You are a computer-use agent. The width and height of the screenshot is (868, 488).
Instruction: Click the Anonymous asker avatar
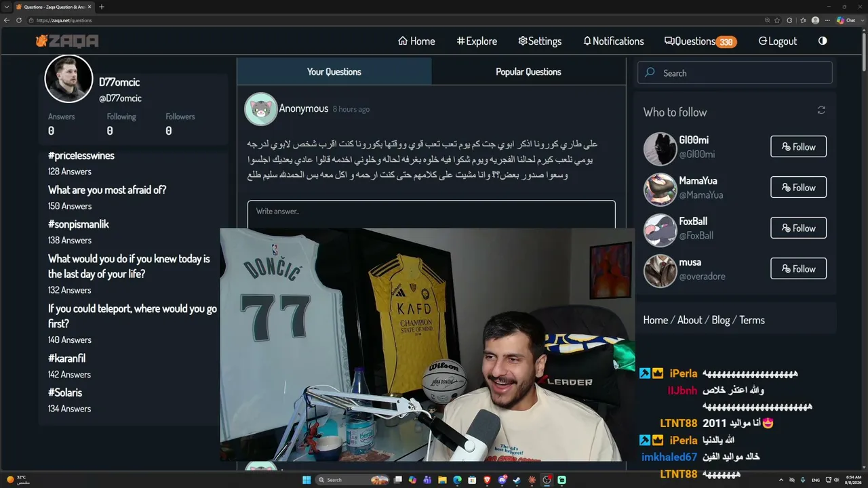tap(261, 109)
